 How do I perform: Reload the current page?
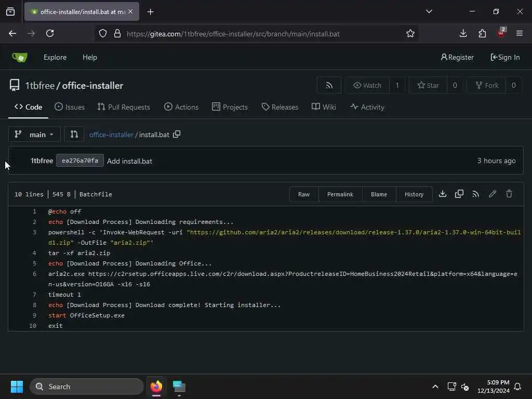(x=50, y=33)
